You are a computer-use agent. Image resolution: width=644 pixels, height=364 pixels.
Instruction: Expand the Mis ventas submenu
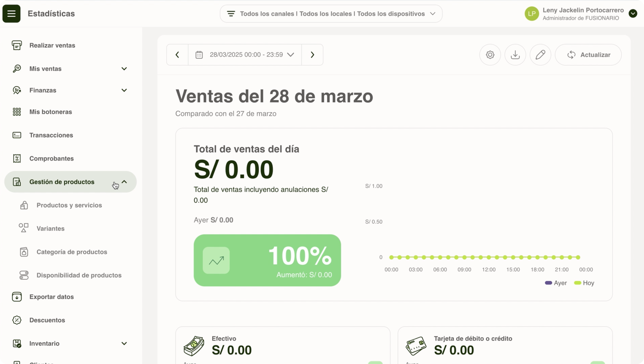coord(124,69)
